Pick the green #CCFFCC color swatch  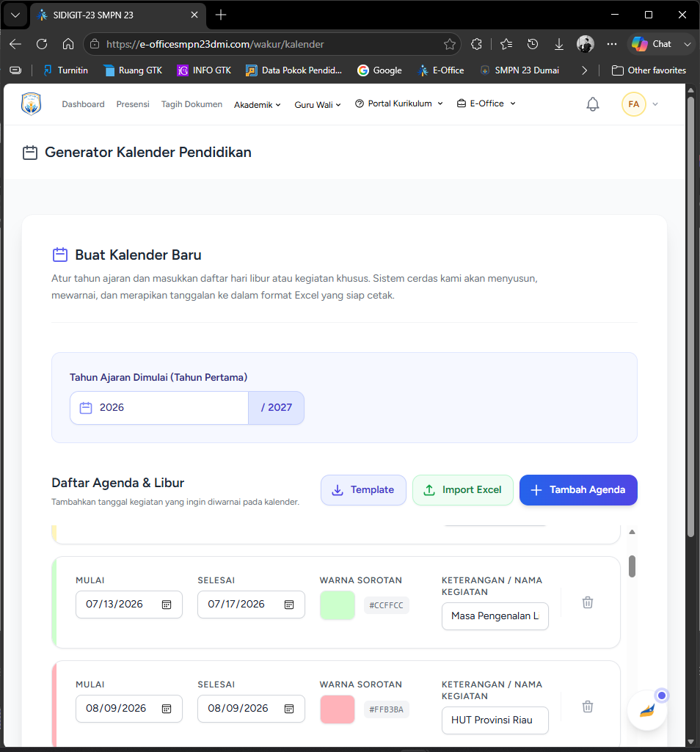tap(338, 605)
